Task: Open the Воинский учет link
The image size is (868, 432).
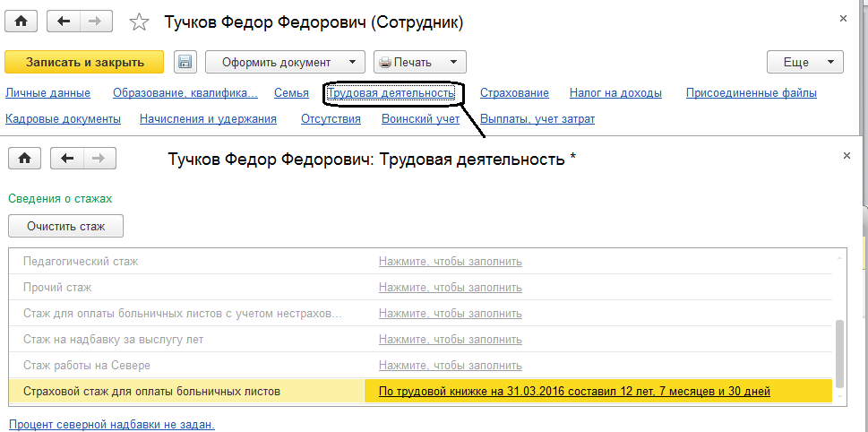Action: click(x=420, y=118)
